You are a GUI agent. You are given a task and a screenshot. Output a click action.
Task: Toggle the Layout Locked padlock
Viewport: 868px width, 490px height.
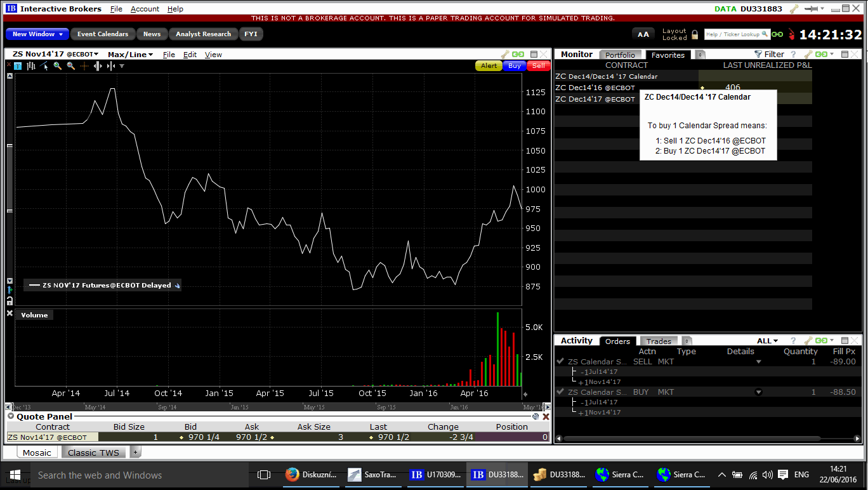click(695, 34)
